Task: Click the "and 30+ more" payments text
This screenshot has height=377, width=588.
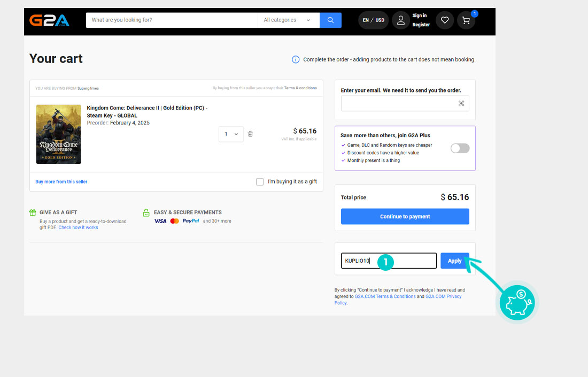Action: tap(217, 221)
